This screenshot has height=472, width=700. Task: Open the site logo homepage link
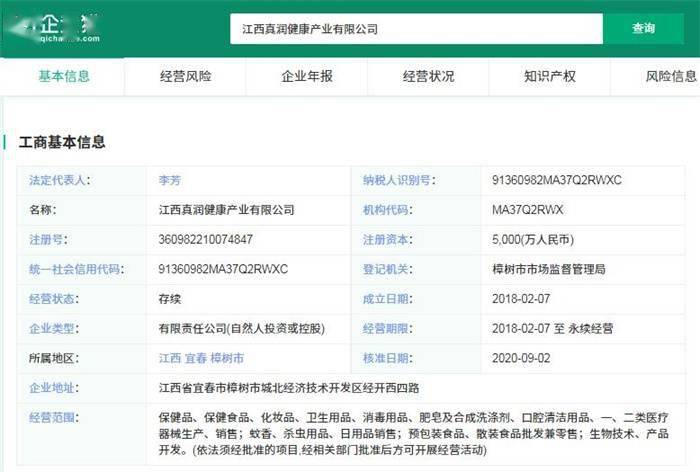coord(56,29)
